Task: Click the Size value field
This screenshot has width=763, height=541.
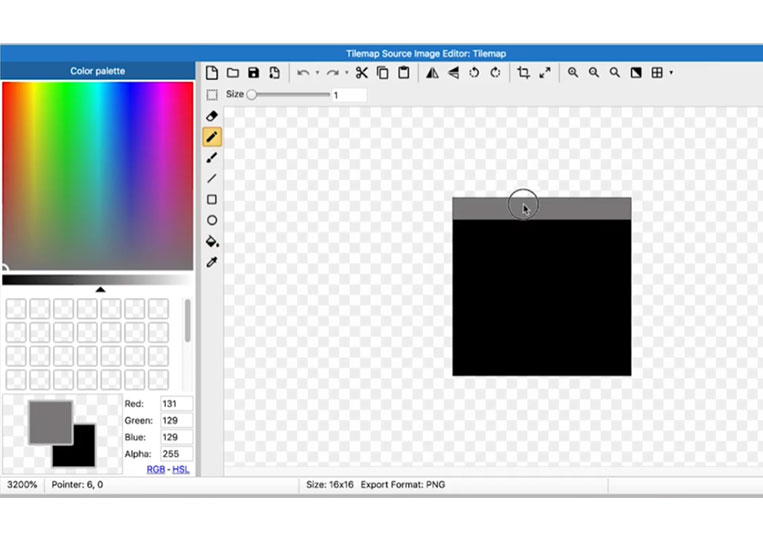Action: (349, 95)
